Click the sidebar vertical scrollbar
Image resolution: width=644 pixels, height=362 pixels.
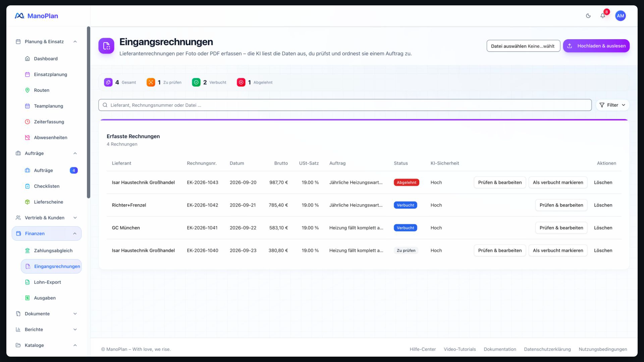click(x=89, y=112)
